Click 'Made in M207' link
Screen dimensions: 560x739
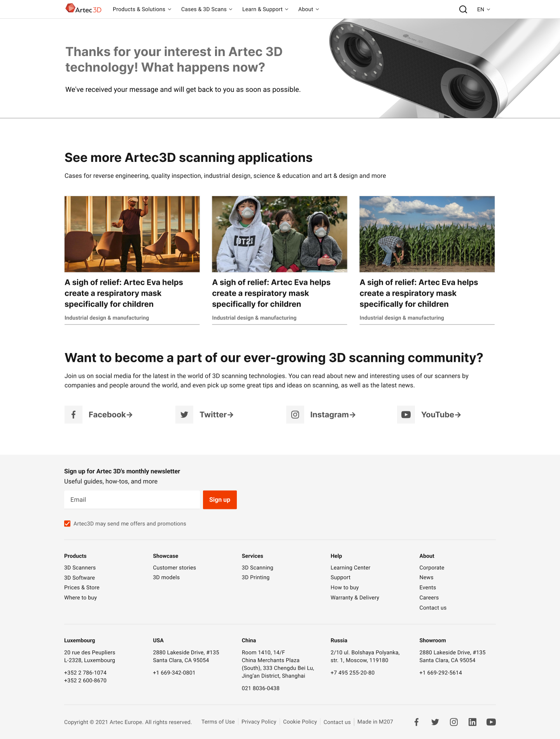point(375,722)
